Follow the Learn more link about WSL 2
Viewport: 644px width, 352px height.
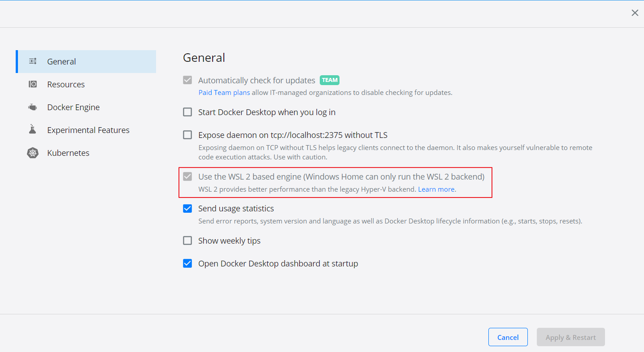436,189
